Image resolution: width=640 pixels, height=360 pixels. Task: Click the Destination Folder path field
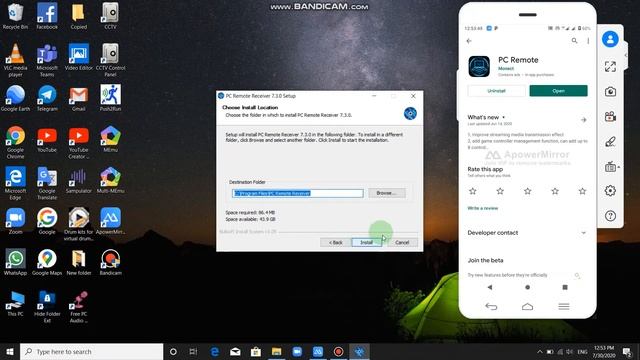pos(298,193)
